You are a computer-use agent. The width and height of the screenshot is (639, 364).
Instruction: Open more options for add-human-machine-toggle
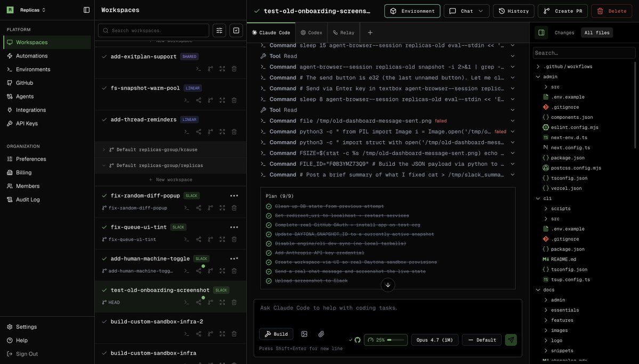(x=234, y=258)
